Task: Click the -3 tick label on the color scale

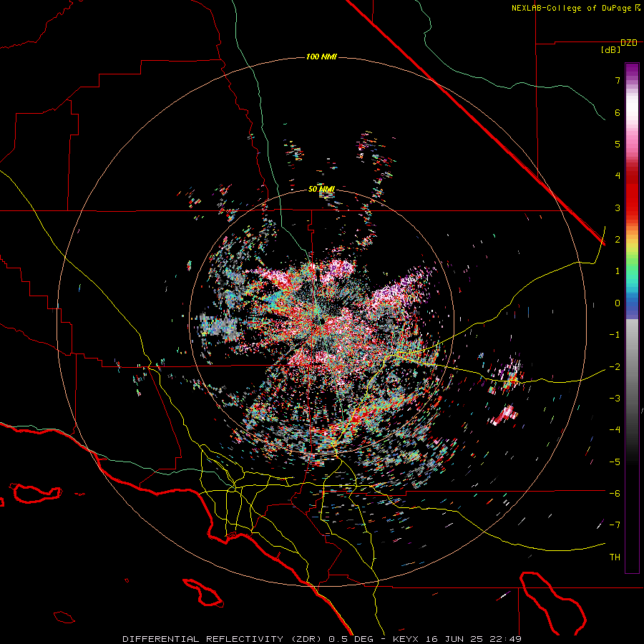Action: [615, 399]
